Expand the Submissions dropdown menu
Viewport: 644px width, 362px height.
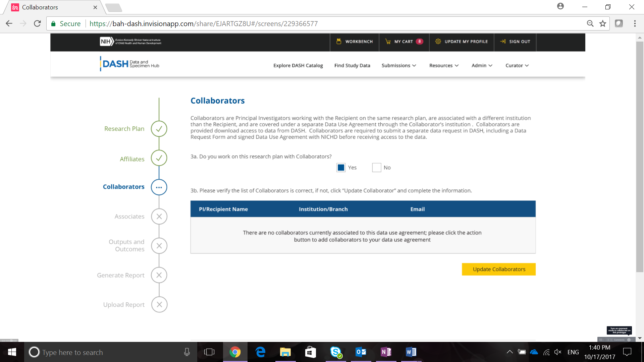pos(398,65)
